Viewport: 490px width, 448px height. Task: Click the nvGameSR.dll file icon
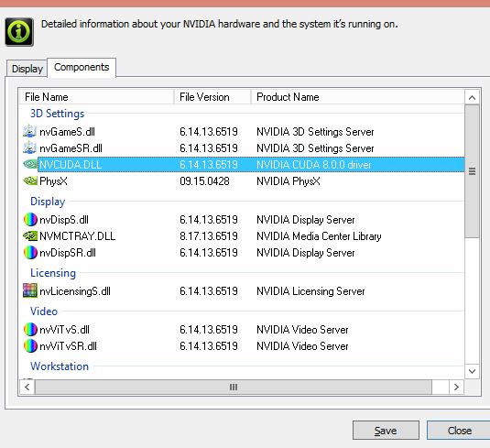pyautogui.click(x=29, y=148)
